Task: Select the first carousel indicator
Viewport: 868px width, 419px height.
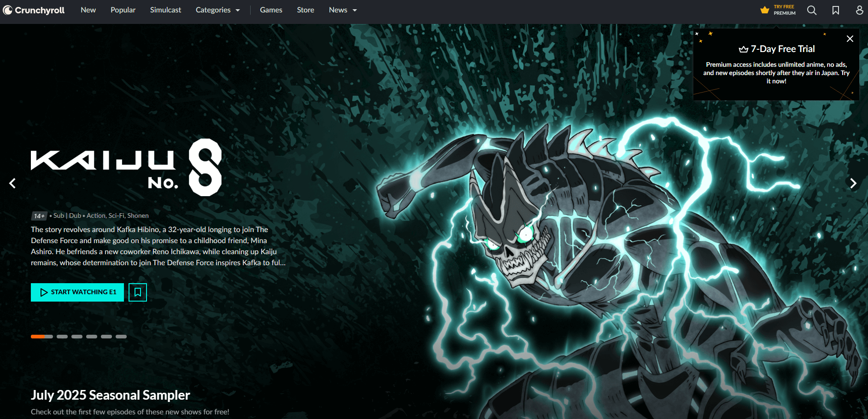Action: point(42,337)
